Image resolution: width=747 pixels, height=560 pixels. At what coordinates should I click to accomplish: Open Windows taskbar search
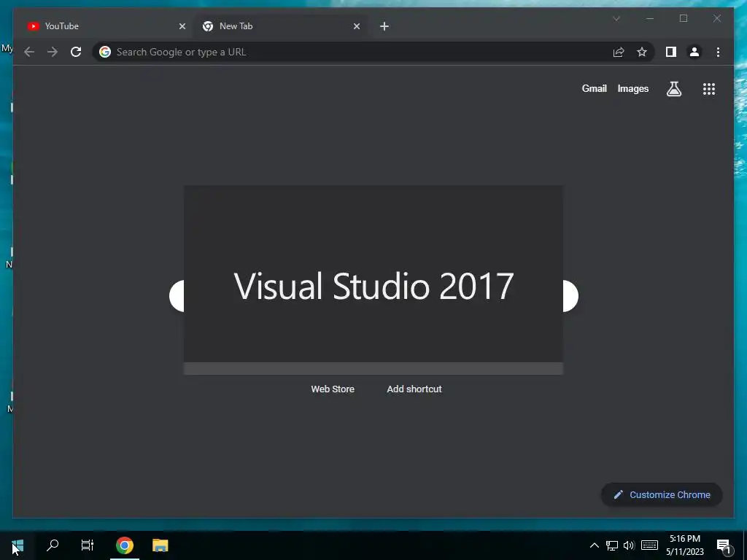tap(53, 545)
